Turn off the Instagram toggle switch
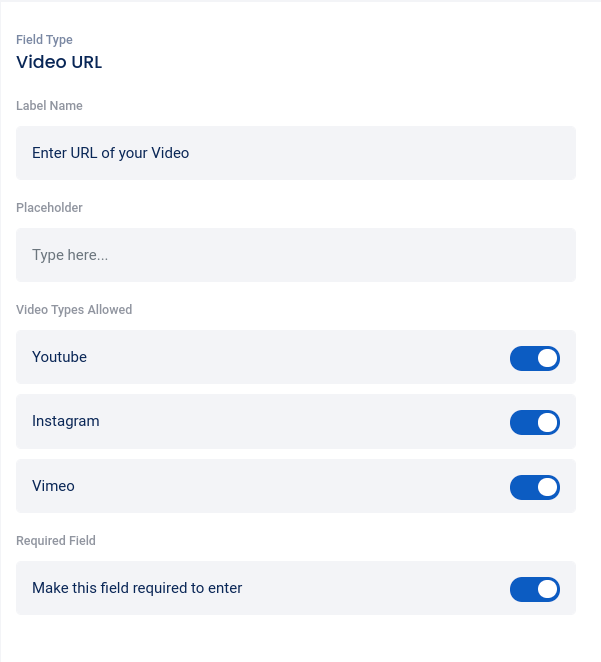The height and width of the screenshot is (662, 601). [534, 422]
